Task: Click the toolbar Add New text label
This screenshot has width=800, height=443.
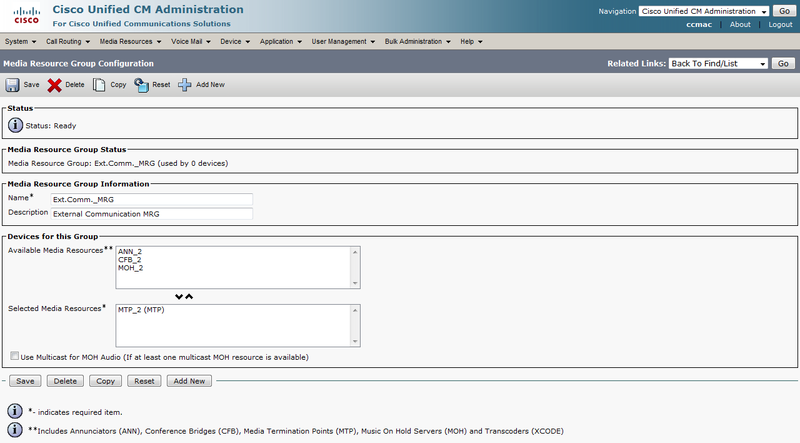Action: [x=210, y=85]
